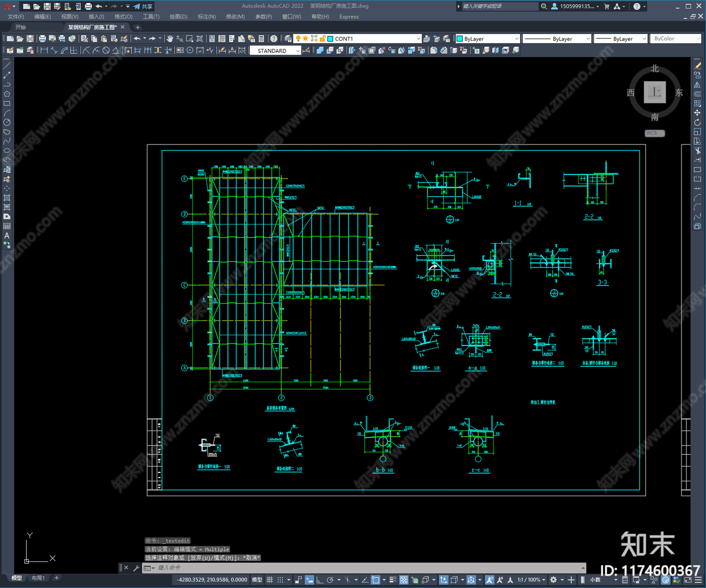
Task: Select the Circle draw tool
Action: pos(7,122)
